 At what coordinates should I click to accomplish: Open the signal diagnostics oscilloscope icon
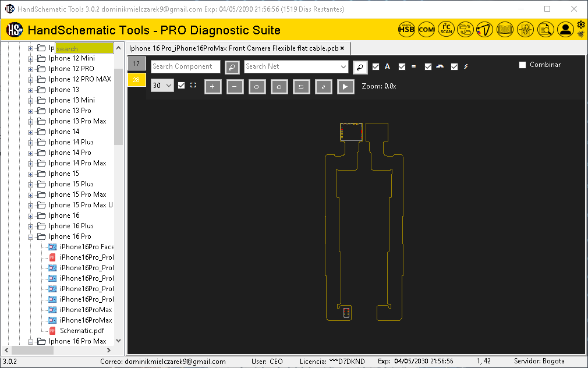(525, 29)
